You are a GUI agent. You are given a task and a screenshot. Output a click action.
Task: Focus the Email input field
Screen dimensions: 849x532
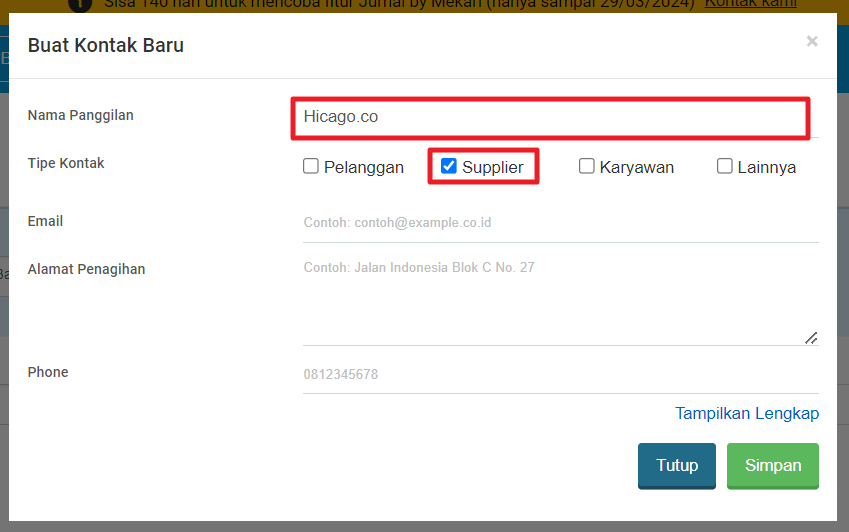click(560, 222)
